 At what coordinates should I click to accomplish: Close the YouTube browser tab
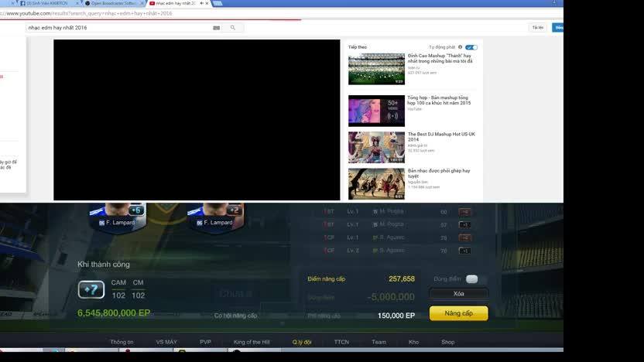point(207,3)
